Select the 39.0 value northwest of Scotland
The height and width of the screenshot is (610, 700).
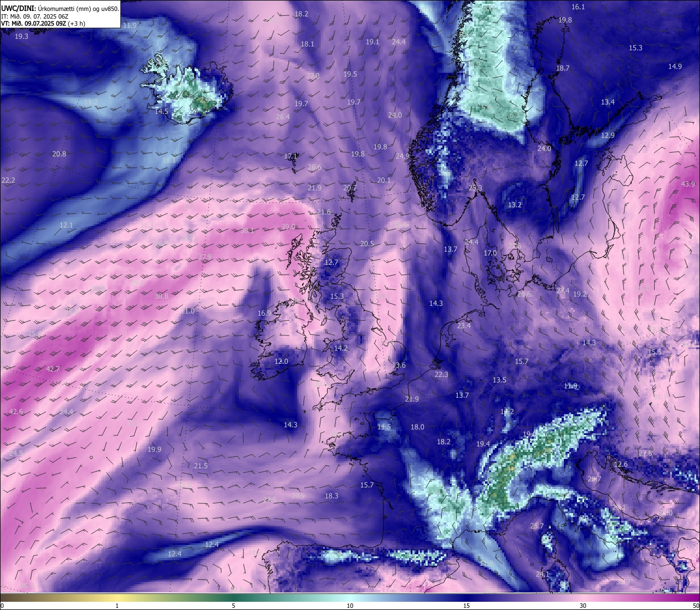pyautogui.click(x=289, y=227)
